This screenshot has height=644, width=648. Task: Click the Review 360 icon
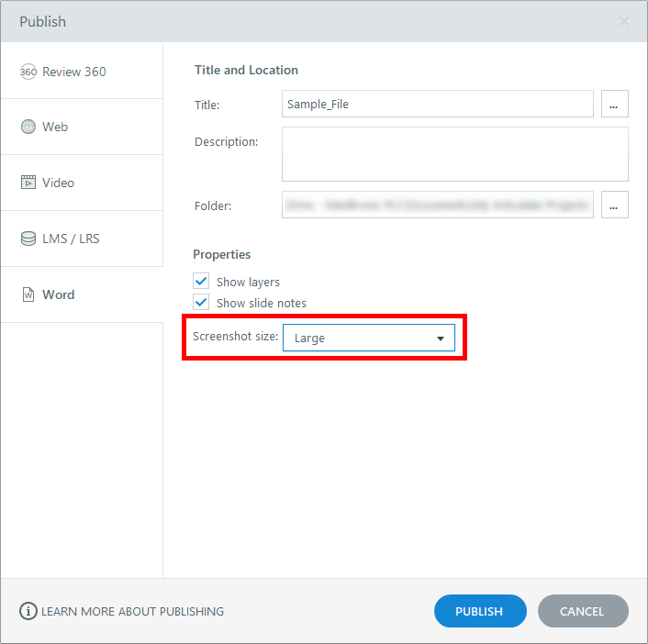point(28,72)
